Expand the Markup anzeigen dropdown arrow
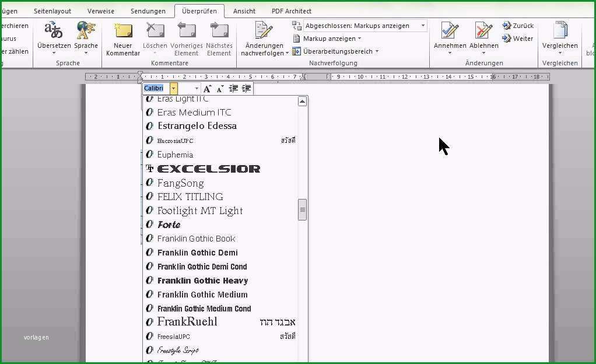The height and width of the screenshot is (364, 596). (360, 38)
